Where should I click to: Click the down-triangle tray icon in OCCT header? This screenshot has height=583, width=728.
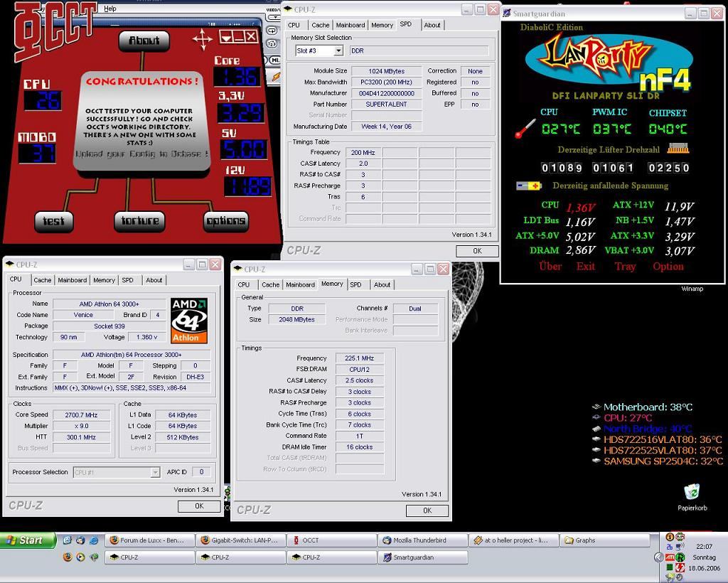pyautogui.click(x=226, y=37)
